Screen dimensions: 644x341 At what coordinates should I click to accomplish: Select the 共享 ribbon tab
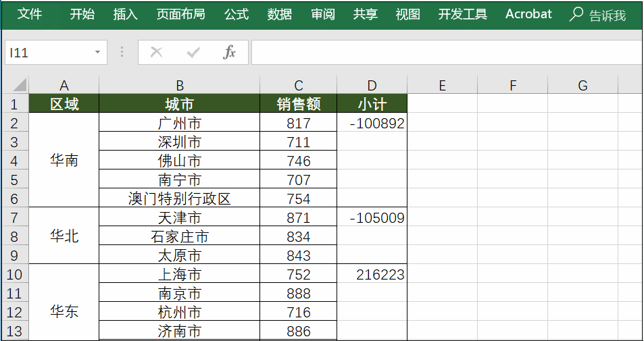pyautogui.click(x=365, y=15)
